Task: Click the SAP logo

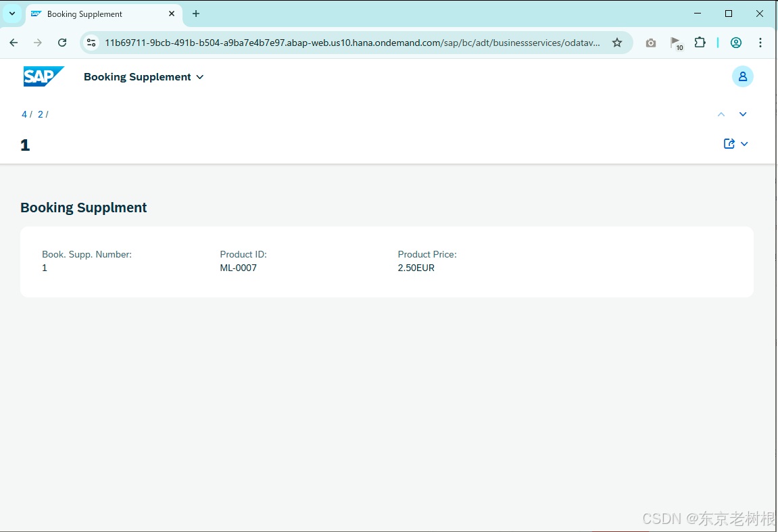Action: [44, 76]
